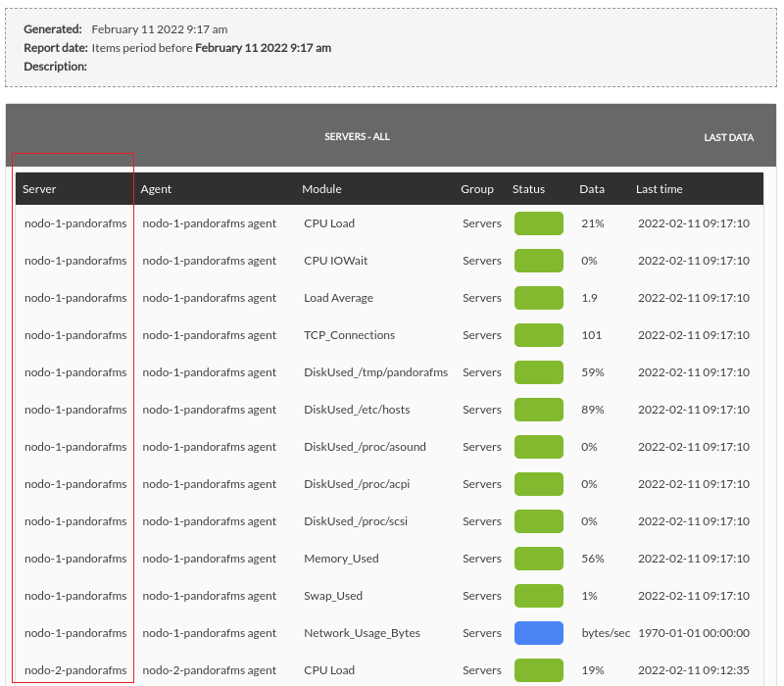The width and height of the screenshot is (784, 686).
Task: Click the bytes/sec data value
Action: pos(606,633)
